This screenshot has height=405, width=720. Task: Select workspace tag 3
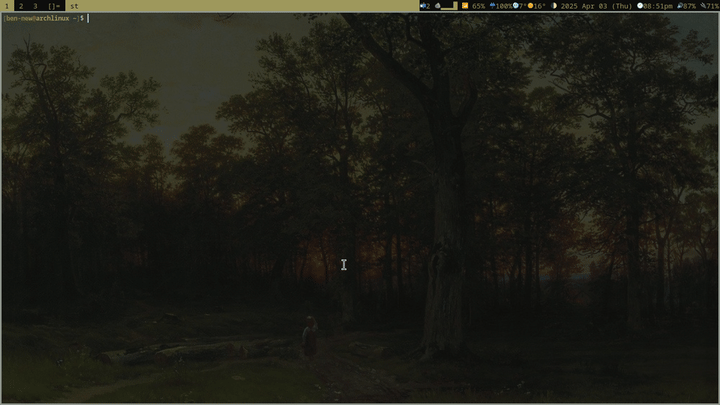[35, 6]
